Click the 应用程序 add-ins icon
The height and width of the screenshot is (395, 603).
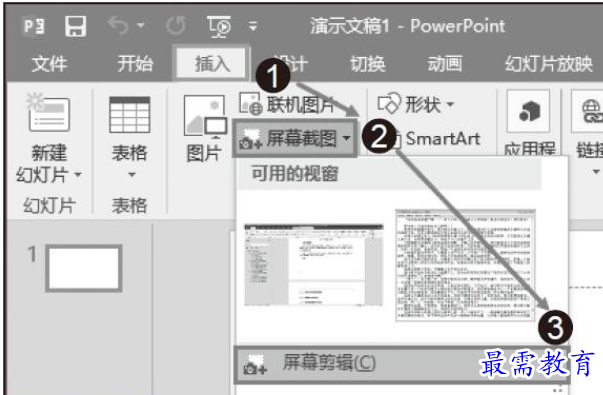528,112
